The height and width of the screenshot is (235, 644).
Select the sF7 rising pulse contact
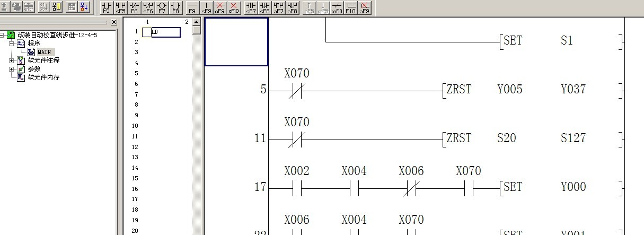click(251, 7)
